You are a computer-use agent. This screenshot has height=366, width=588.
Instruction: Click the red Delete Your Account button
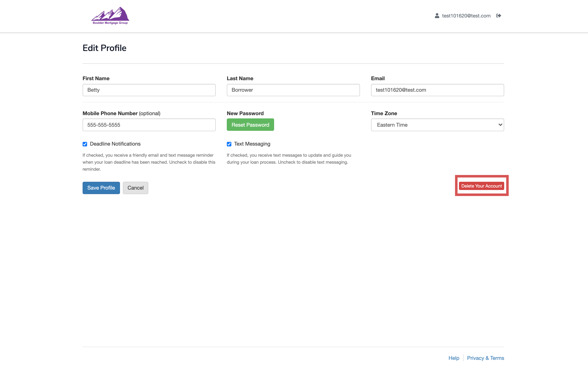tap(481, 186)
